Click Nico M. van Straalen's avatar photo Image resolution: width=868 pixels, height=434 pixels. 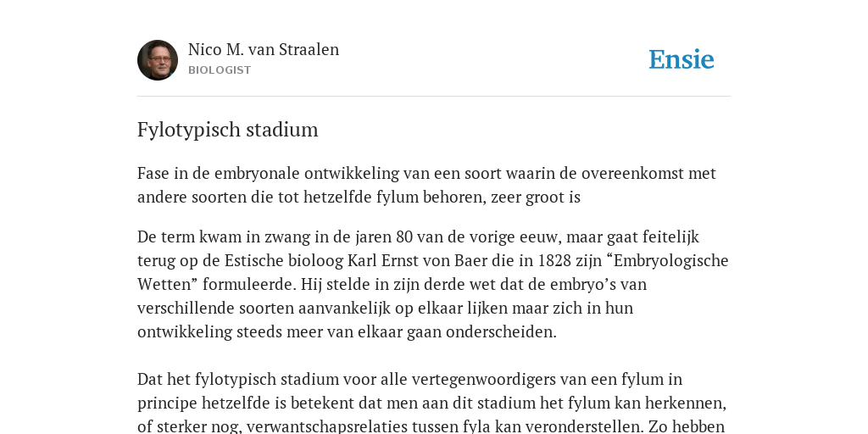158,60
